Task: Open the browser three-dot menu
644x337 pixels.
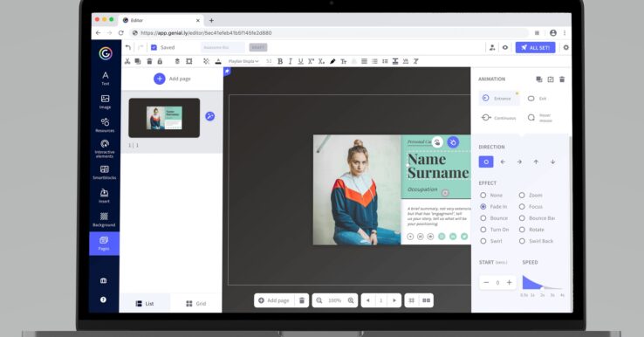Action: tap(565, 33)
